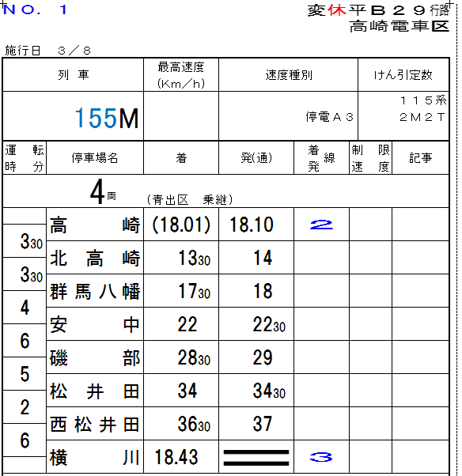Image resolution: width=462 pixels, height=476 pixels.
Task: Select station name 横川
Action: pyautogui.click(x=95, y=457)
